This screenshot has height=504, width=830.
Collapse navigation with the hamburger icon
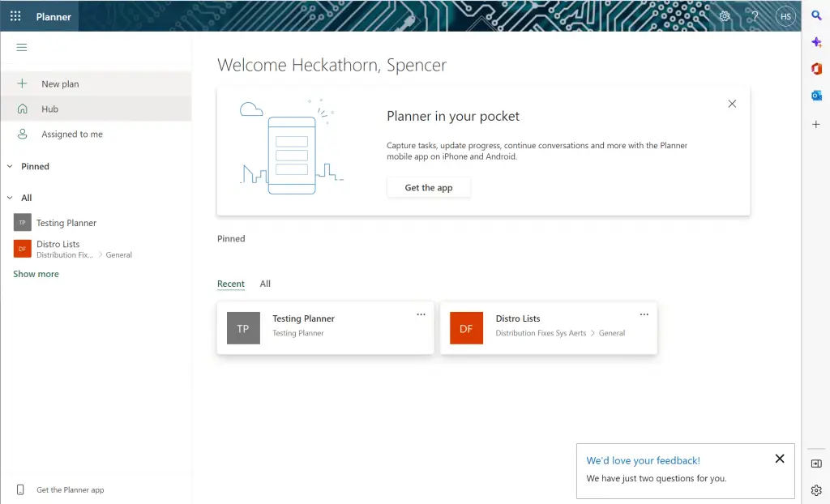[x=22, y=47]
